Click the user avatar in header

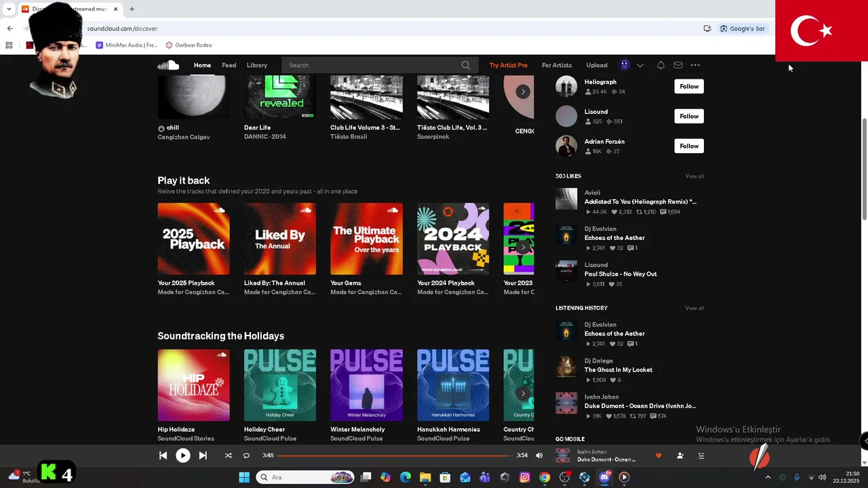(x=625, y=65)
